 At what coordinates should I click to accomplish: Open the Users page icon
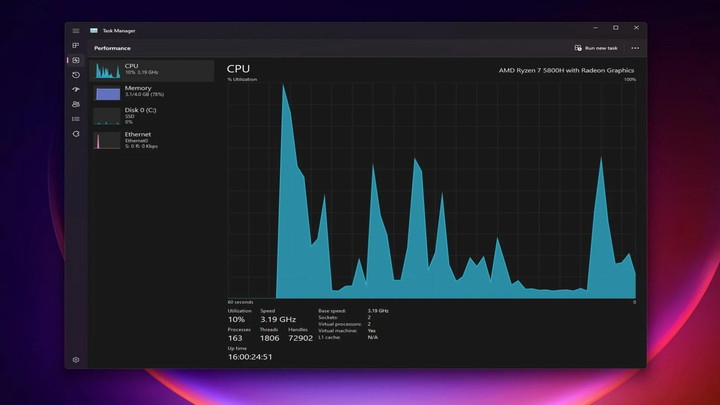76,104
